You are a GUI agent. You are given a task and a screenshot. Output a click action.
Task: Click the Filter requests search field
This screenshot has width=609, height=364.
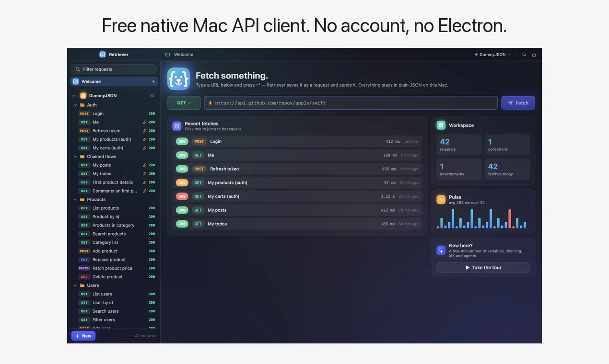coord(114,69)
